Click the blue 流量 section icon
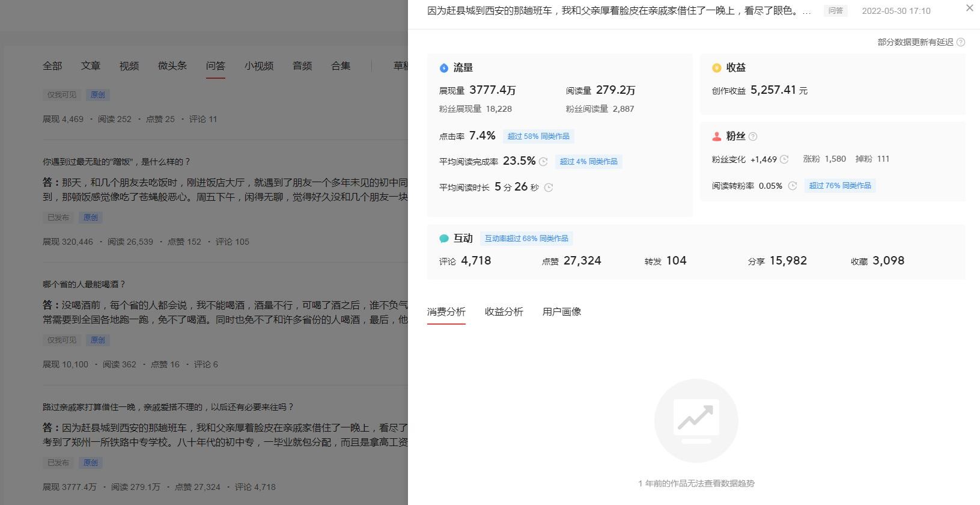 (x=444, y=68)
